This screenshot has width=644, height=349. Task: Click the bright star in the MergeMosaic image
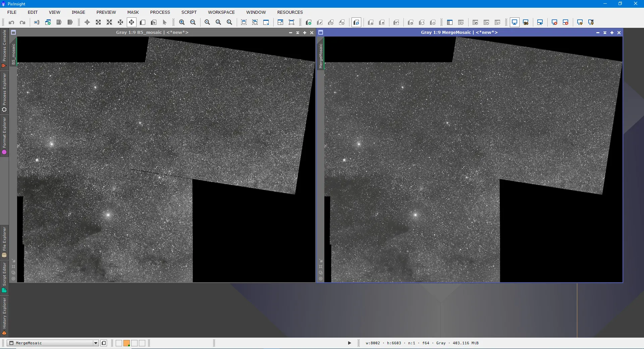tap(415, 215)
